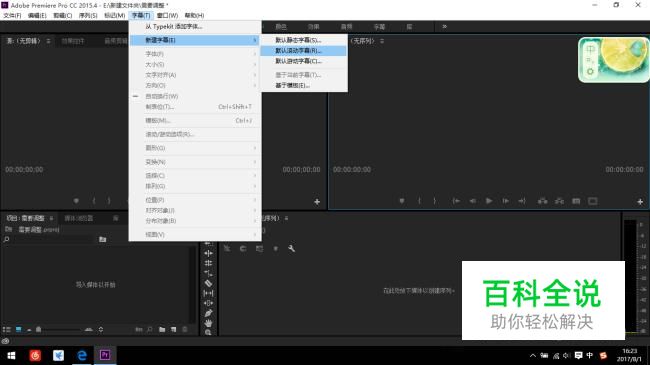The height and width of the screenshot is (365, 650).
Task: Switch Project panel to list view
Action: pos(7,329)
